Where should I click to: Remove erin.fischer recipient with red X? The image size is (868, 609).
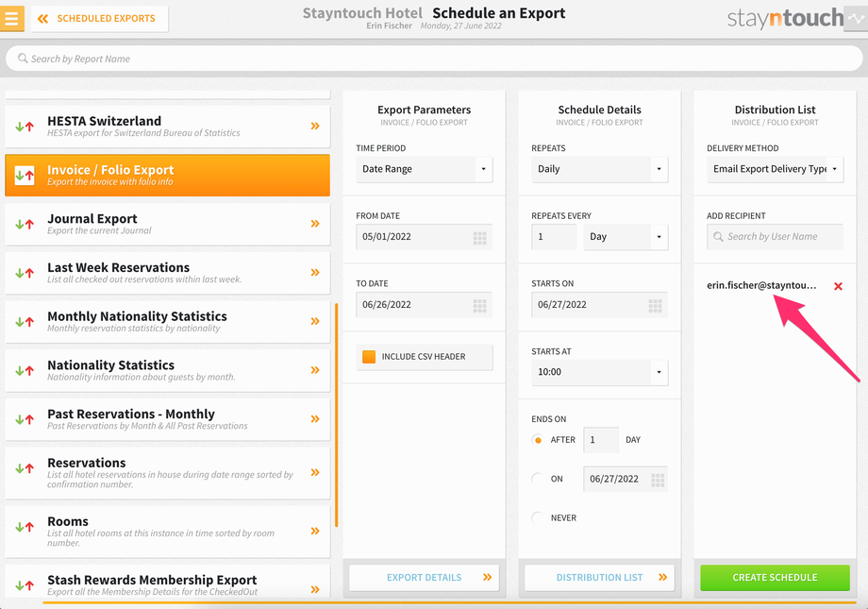point(838,286)
